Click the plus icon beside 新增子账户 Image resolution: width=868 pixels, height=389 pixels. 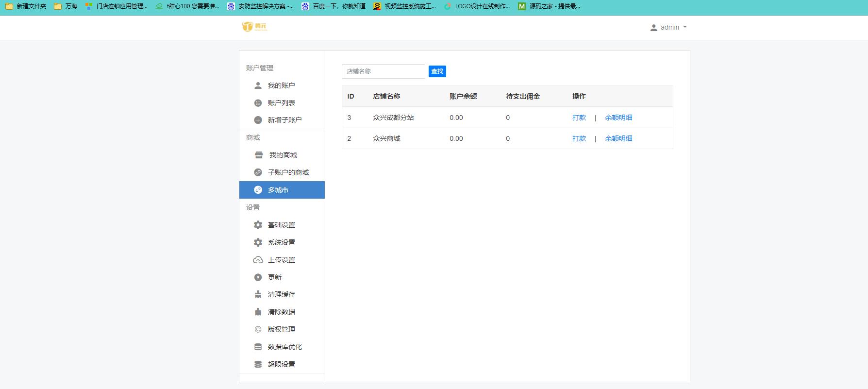point(258,120)
